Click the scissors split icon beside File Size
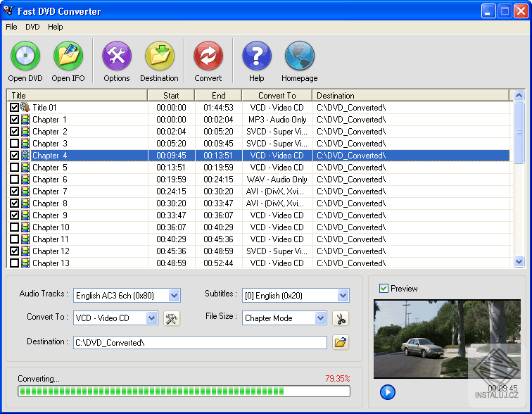 (341, 318)
